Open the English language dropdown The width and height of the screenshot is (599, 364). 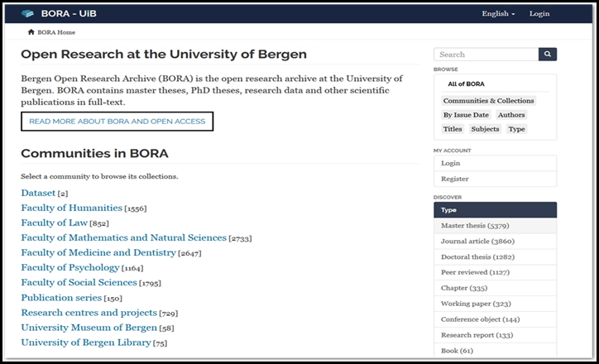[x=498, y=14]
